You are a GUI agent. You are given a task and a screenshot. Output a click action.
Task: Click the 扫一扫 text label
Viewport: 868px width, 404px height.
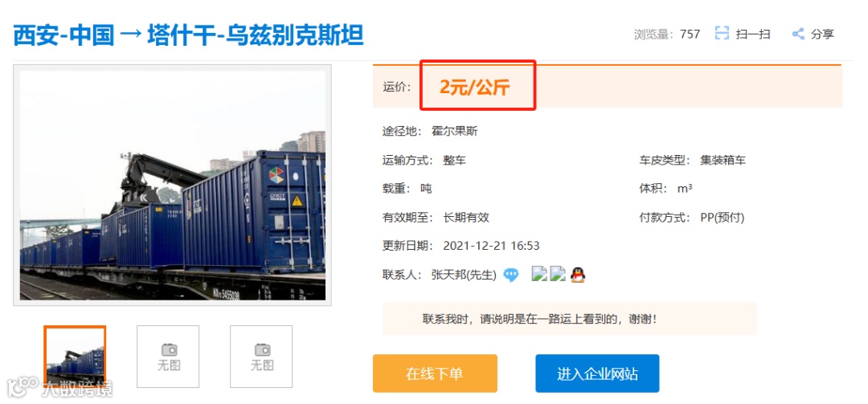click(x=753, y=35)
